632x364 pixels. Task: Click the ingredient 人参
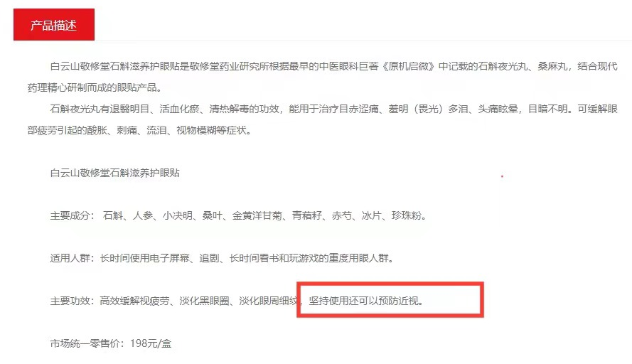pos(143,215)
